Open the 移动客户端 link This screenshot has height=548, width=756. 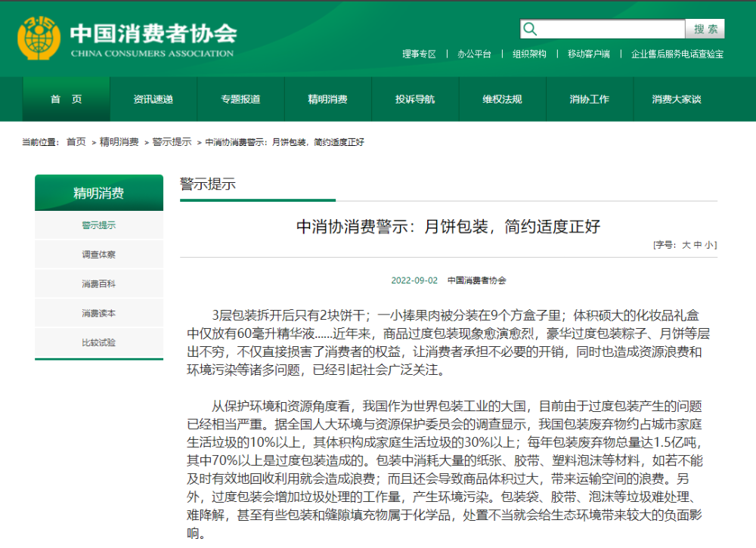[x=588, y=54]
